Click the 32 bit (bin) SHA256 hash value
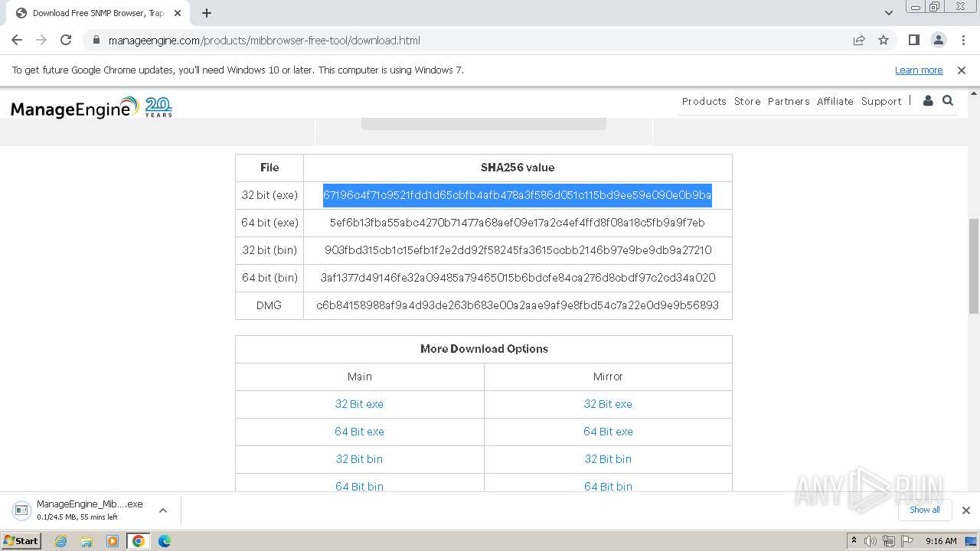The width and height of the screenshot is (980, 551). [518, 250]
